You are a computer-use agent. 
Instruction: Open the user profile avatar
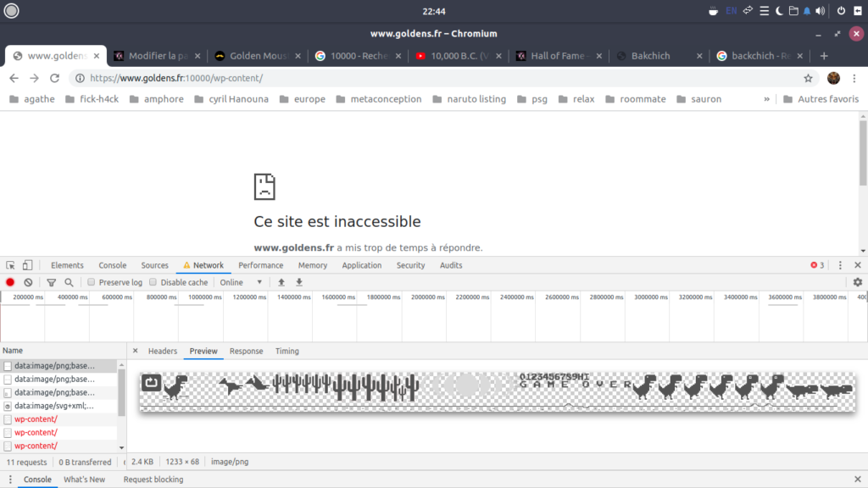tap(834, 78)
